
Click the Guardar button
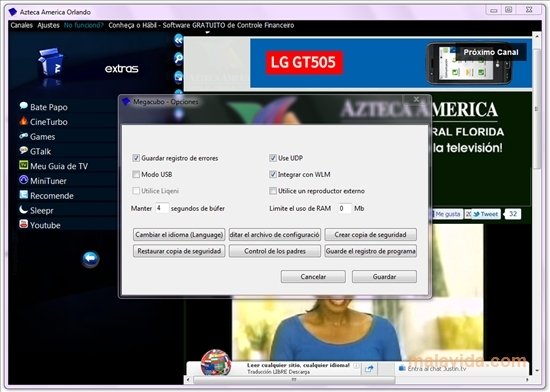384,277
